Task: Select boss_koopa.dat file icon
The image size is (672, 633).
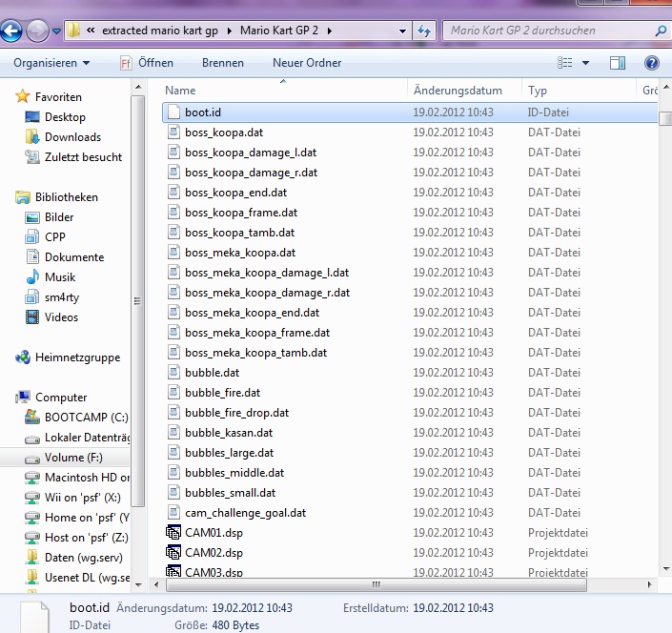Action: [x=173, y=132]
